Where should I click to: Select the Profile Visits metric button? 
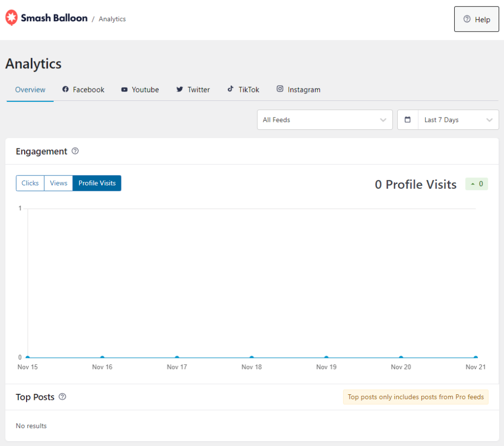[x=97, y=183]
